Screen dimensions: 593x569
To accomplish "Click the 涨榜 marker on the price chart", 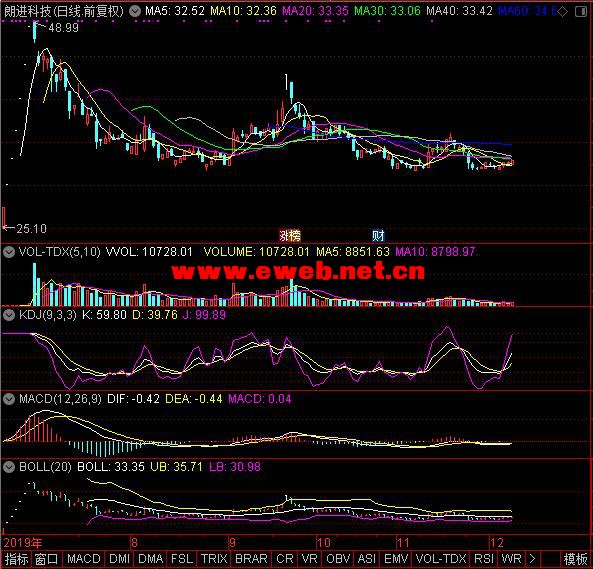I will (x=290, y=236).
